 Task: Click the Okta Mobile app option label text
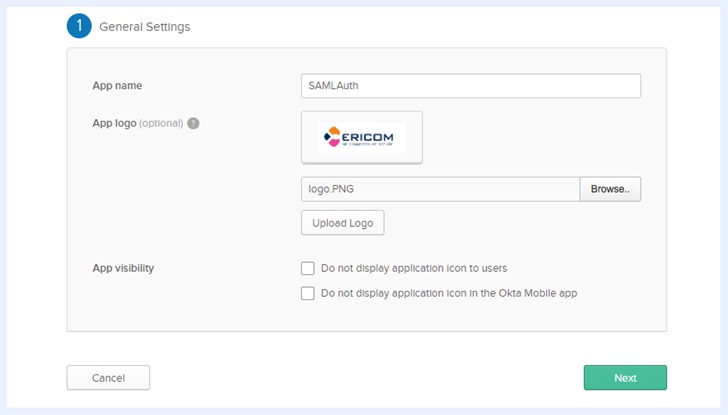[x=449, y=294]
